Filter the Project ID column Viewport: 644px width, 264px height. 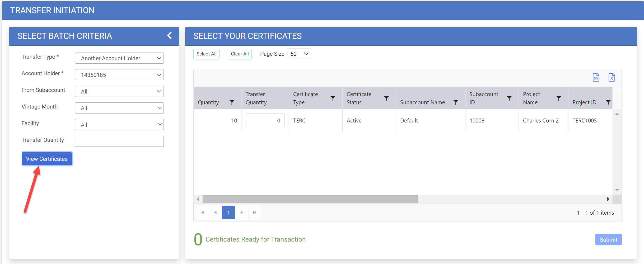(x=608, y=102)
